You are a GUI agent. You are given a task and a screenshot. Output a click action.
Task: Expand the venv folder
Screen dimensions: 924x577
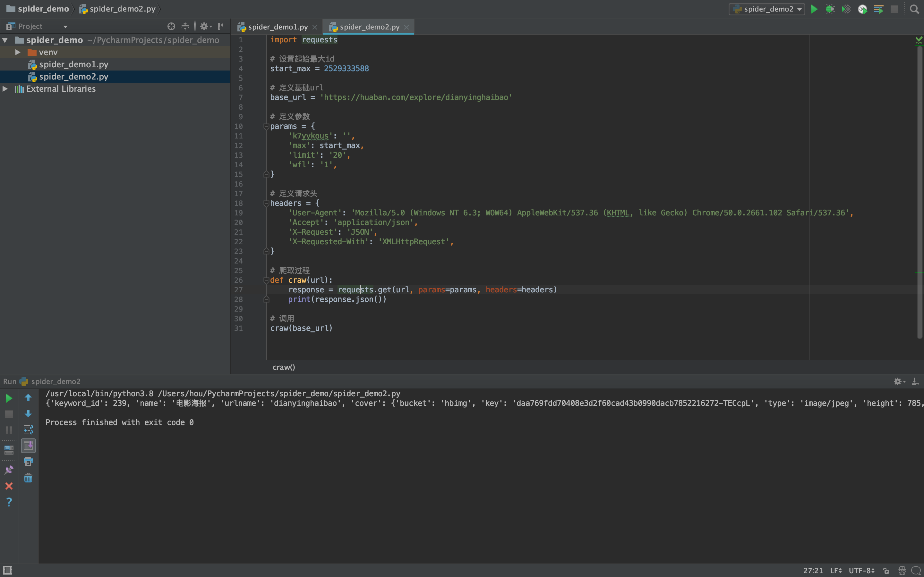click(x=18, y=52)
